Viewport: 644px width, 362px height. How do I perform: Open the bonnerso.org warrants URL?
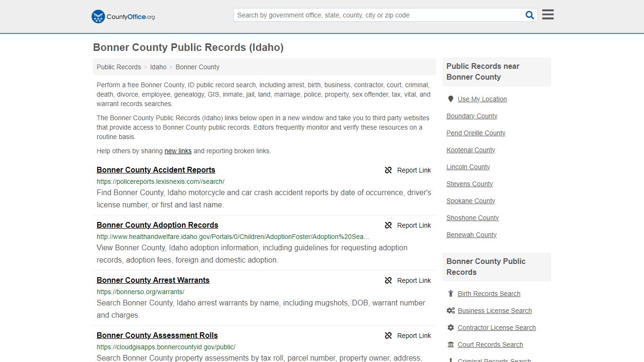coord(140,292)
